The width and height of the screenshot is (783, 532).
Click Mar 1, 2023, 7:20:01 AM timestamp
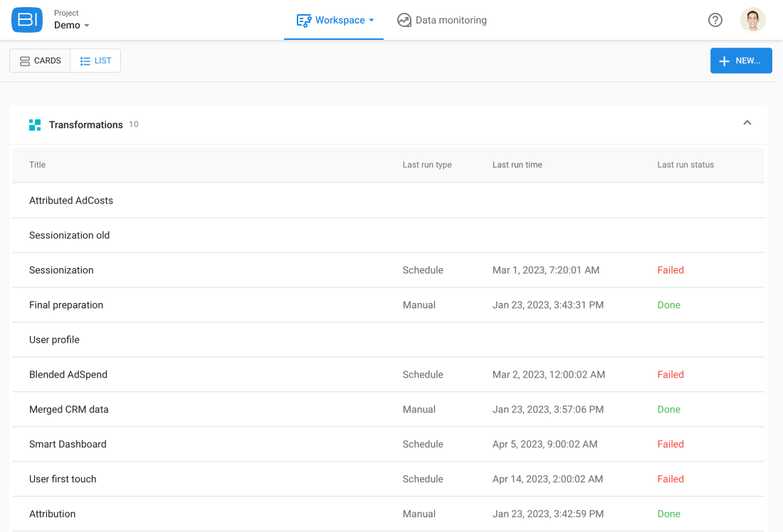pyautogui.click(x=546, y=270)
